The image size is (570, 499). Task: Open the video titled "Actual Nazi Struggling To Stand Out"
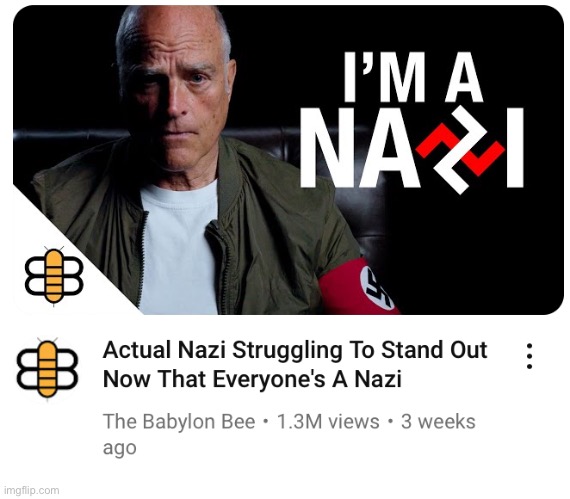295,350
